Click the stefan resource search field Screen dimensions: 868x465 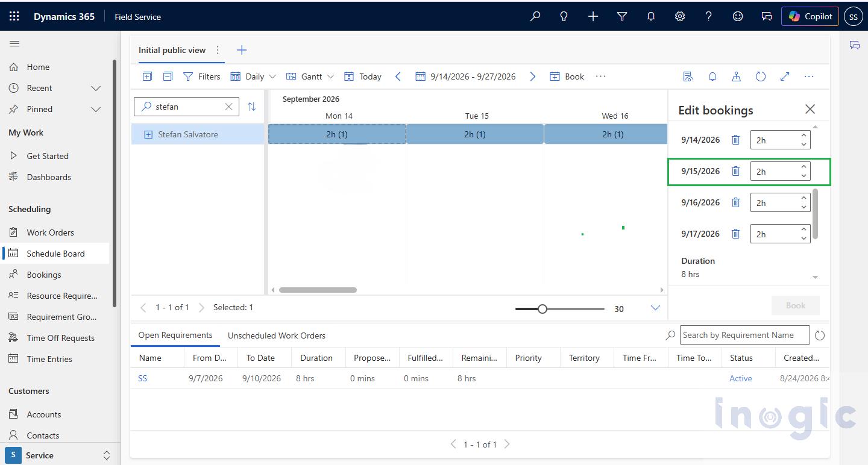tap(186, 107)
